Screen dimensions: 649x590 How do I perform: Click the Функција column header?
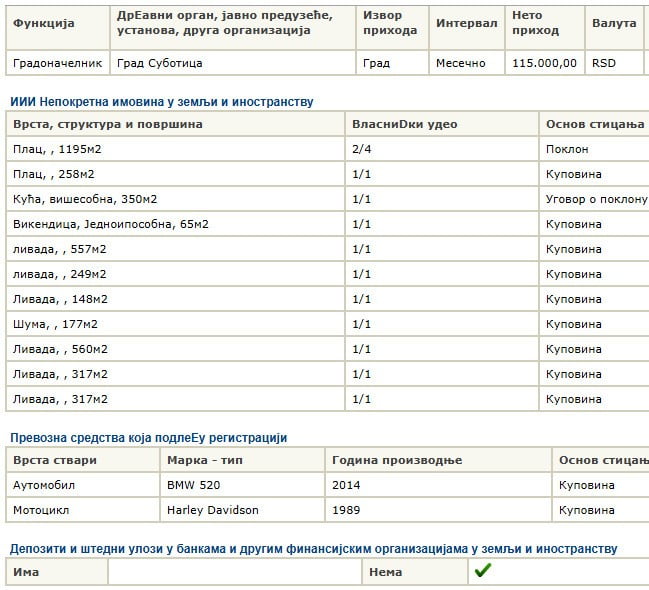coord(58,28)
